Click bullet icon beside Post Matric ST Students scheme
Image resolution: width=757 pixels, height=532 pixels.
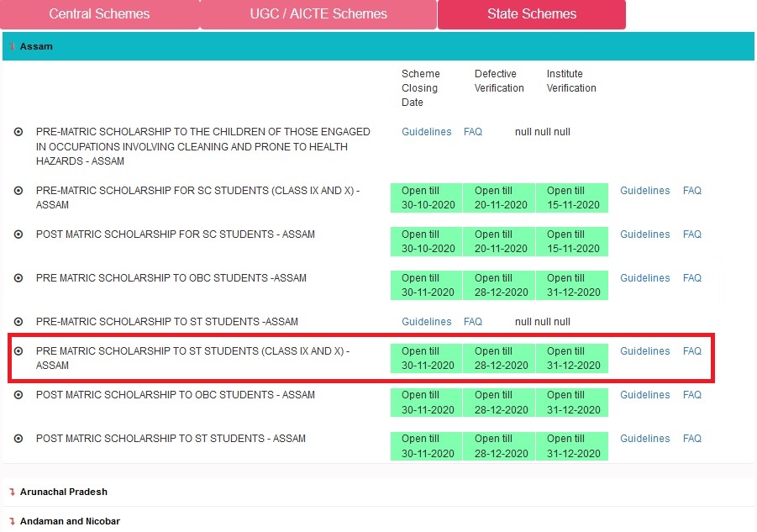pyautogui.click(x=18, y=439)
